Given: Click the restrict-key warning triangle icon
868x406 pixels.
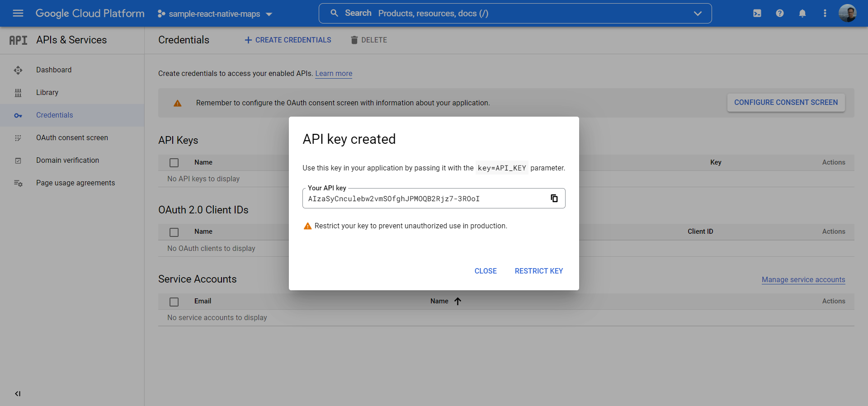Looking at the screenshot, I should 307,226.
